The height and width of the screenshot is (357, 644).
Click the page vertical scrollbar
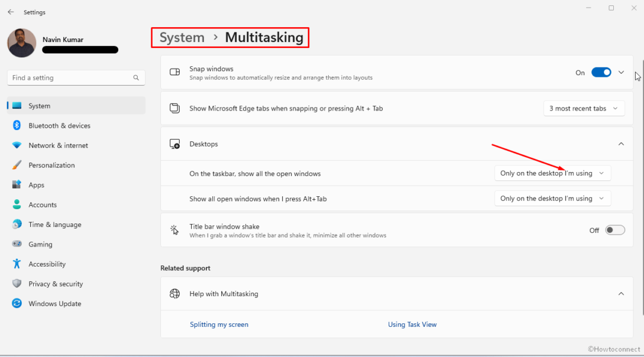pos(642,187)
